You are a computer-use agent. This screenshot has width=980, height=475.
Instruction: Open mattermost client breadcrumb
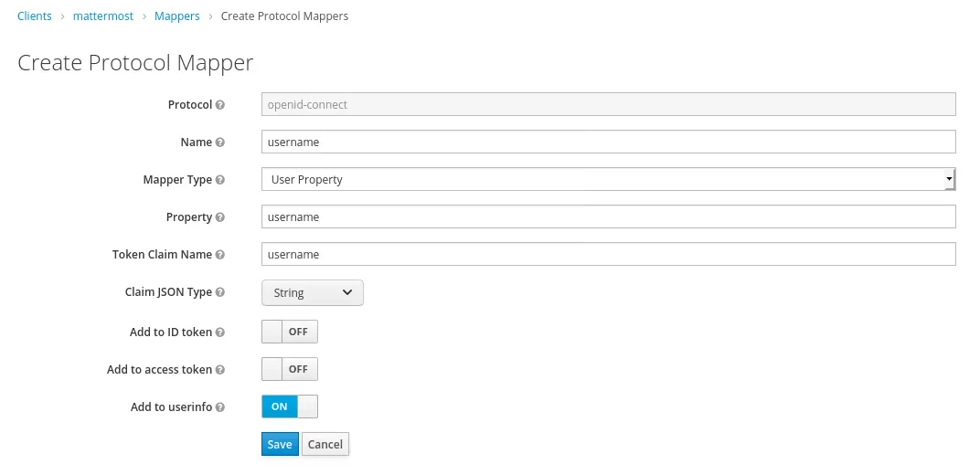click(102, 16)
